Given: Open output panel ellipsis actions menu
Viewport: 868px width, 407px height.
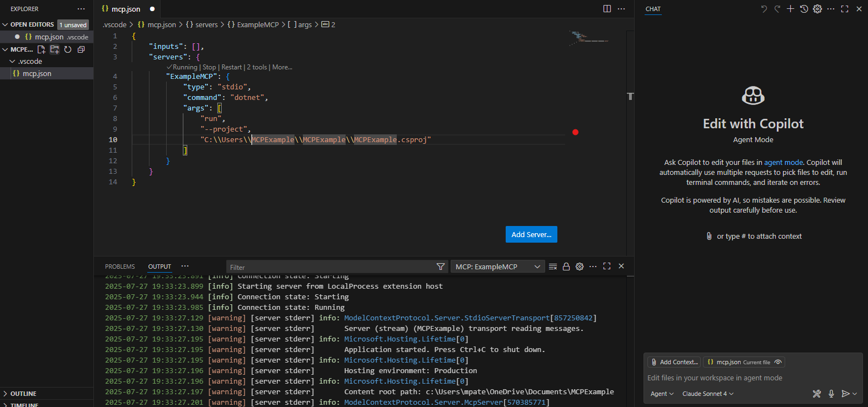Looking at the screenshot, I should (593, 267).
